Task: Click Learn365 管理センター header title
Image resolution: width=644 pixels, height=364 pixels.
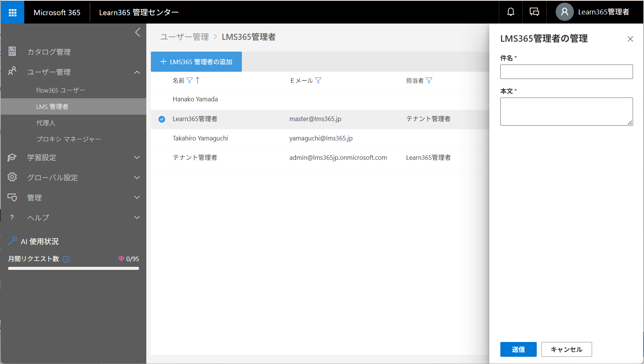Action: tap(139, 13)
